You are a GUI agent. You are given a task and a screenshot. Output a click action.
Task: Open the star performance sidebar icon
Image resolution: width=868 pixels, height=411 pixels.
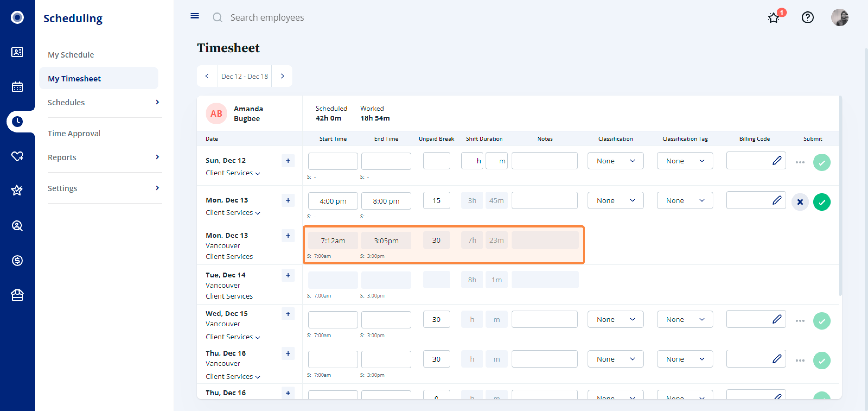click(x=17, y=191)
